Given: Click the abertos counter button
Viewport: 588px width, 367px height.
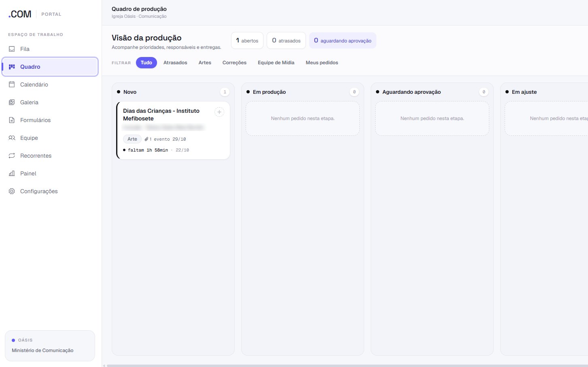Looking at the screenshot, I should [247, 40].
